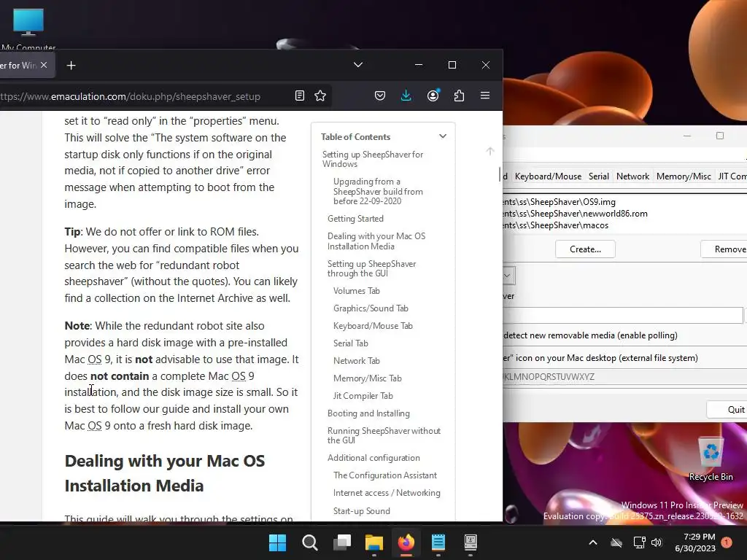The image size is (747, 560).
Task: Go to Booting and Installing link
Action: click(368, 413)
